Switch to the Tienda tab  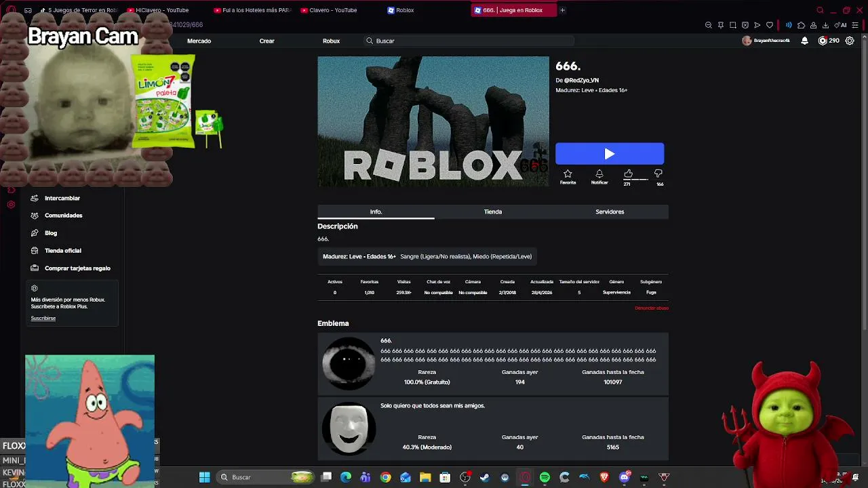(493, 211)
